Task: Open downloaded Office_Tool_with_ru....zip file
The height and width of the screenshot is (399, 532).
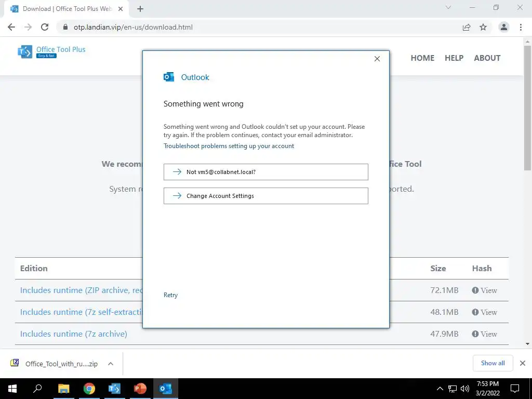Action: coord(54,364)
